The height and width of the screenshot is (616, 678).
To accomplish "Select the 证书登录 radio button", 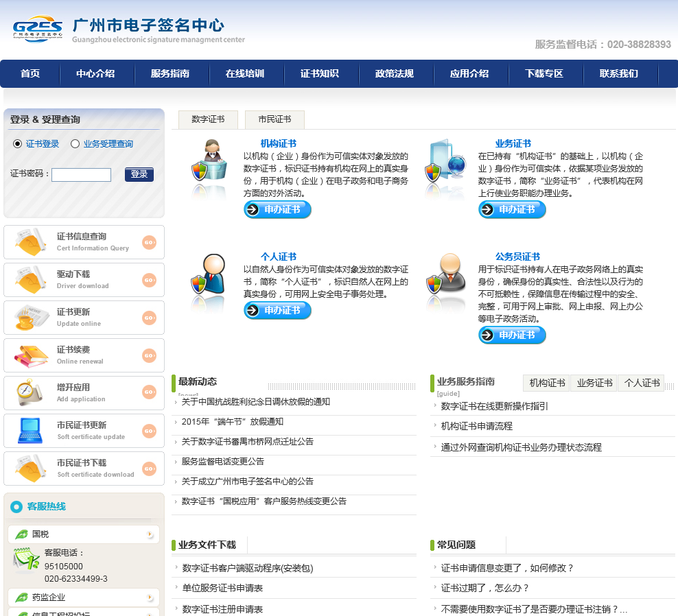I will coord(17,143).
